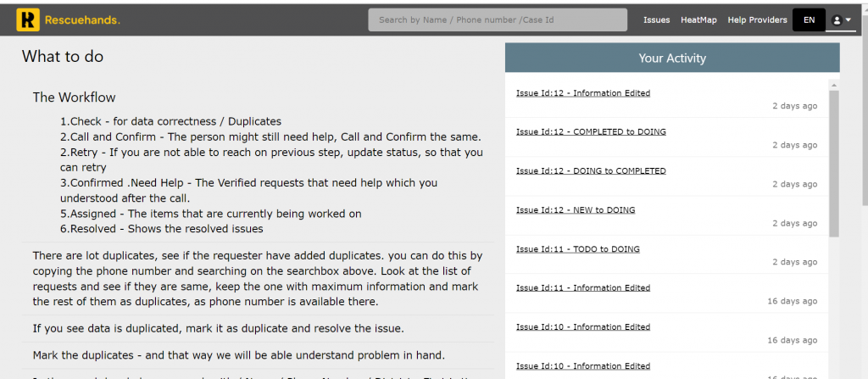The height and width of the screenshot is (379, 868).
Task: Open Issue Id:11 TODO to DOING activity
Action: [x=578, y=249]
